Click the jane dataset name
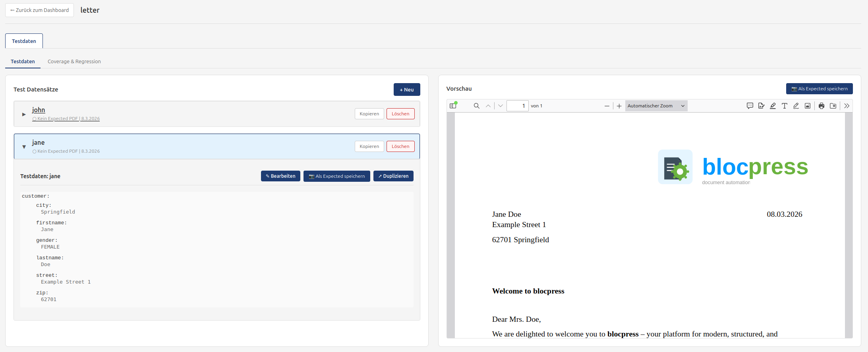Screen dimensions: 868x352 (38, 142)
